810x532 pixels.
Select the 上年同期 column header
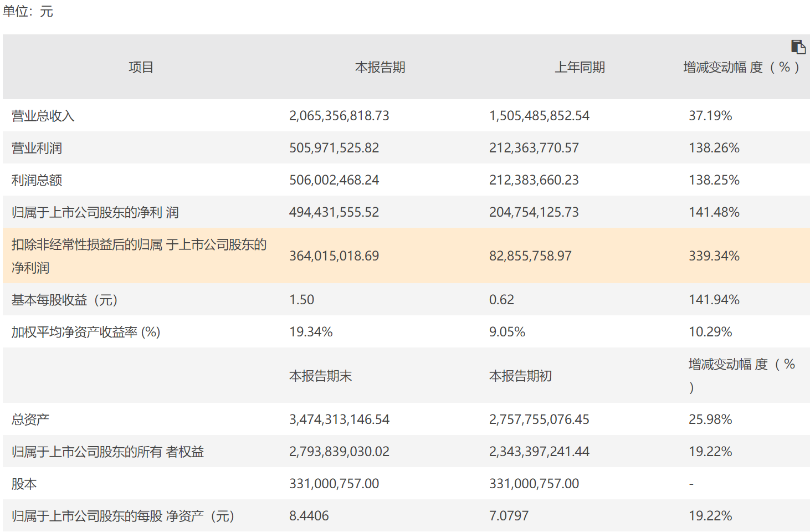point(580,68)
